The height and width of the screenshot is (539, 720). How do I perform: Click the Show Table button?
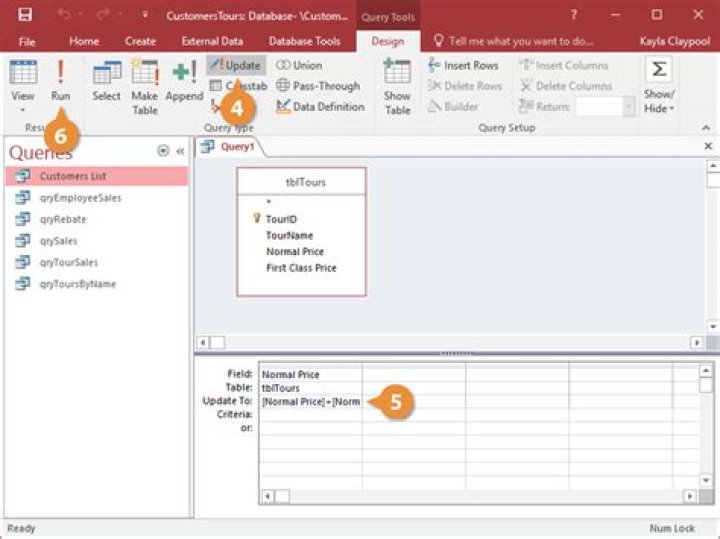click(397, 86)
